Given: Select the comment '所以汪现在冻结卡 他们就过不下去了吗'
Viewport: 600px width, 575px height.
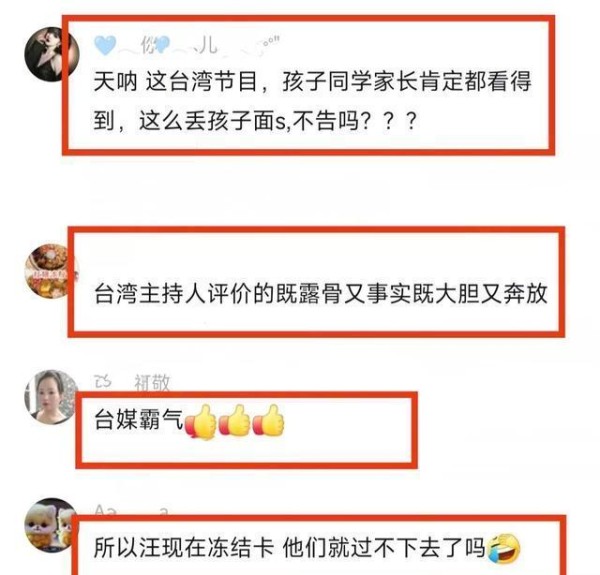Looking at the screenshot, I should tap(290, 548).
